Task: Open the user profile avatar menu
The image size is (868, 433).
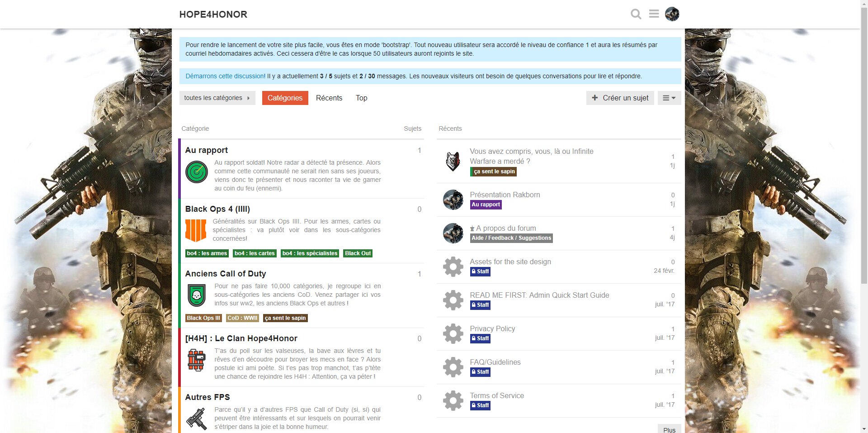Action: click(672, 14)
